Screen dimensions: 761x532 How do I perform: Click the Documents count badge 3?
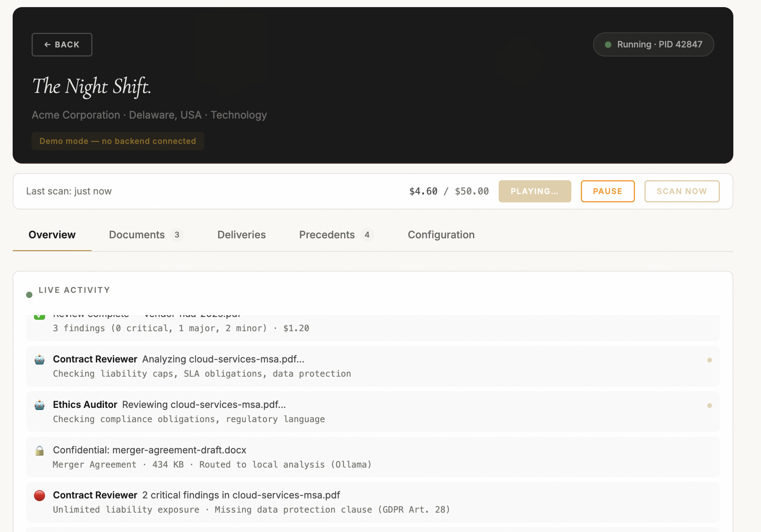pyautogui.click(x=177, y=235)
